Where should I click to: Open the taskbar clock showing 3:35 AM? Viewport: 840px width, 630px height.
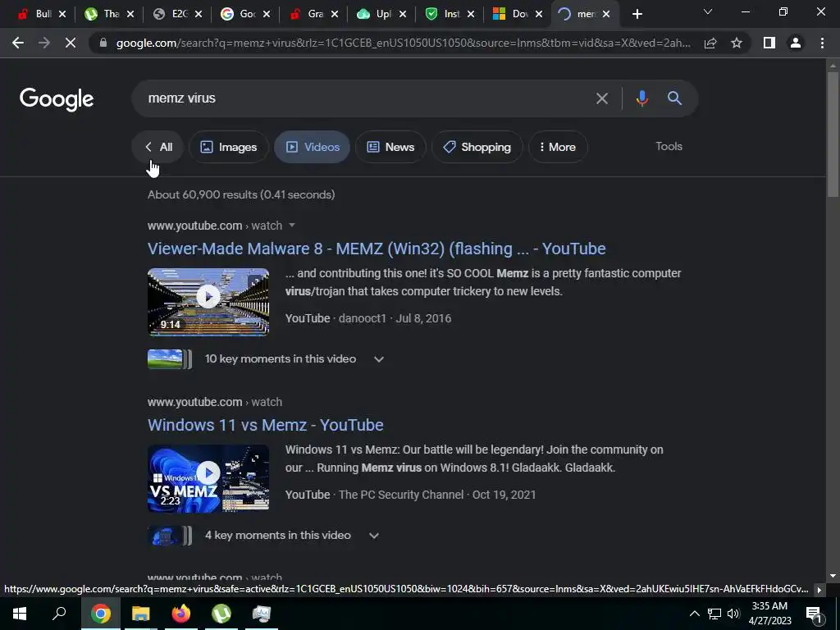(769, 614)
